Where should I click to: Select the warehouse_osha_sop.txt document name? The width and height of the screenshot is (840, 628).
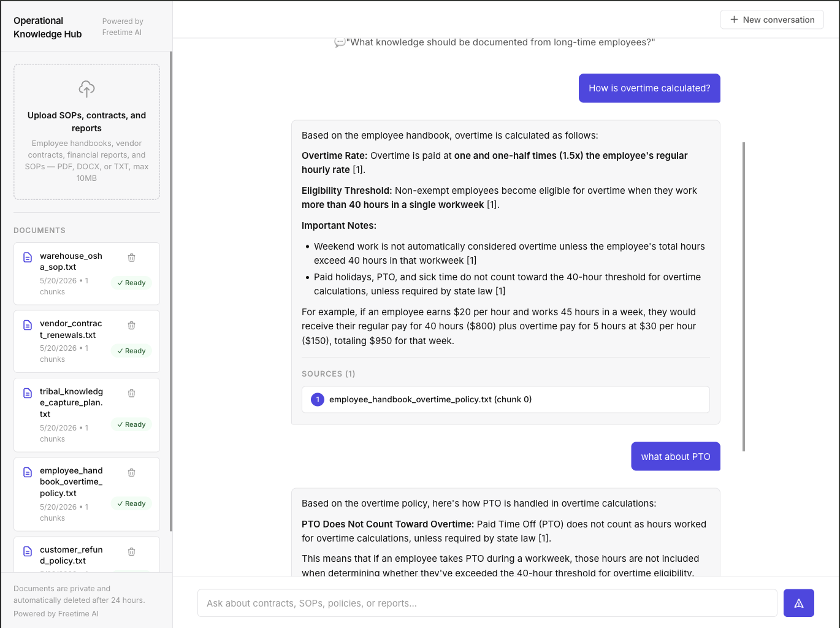pos(71,261)
